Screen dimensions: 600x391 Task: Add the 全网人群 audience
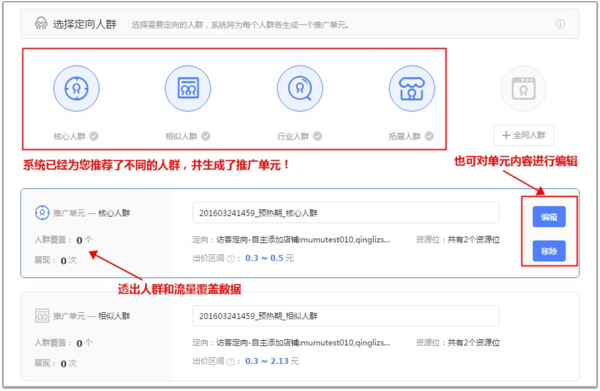[523, 135]
